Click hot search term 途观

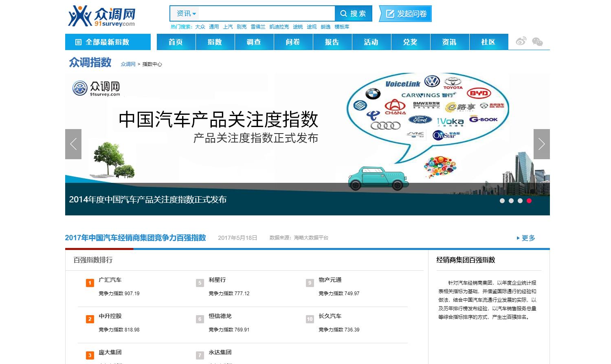click(x=312, y=27)
